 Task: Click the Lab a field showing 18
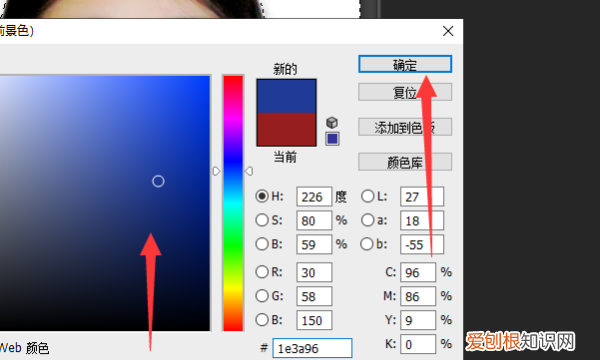[x=422, y=220]
